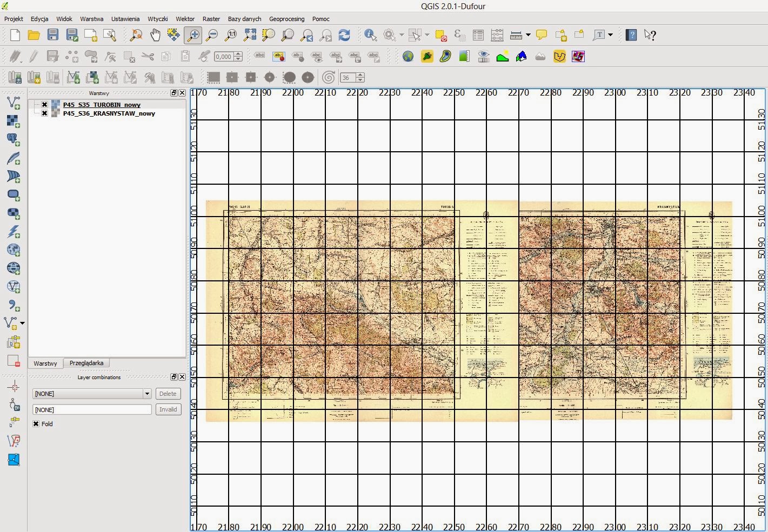
Task: Toggle visibility of P45_S35_TUROBIN_nowy layer
Action: 44,105
